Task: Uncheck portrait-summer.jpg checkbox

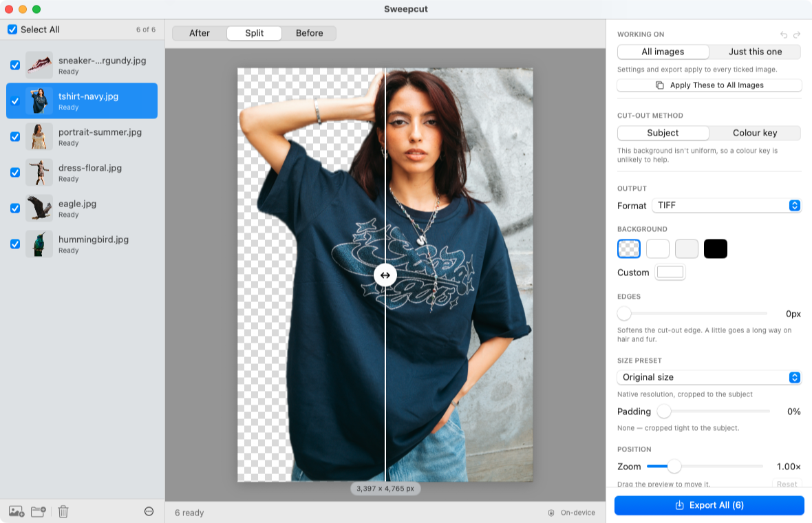Action: 15,137
